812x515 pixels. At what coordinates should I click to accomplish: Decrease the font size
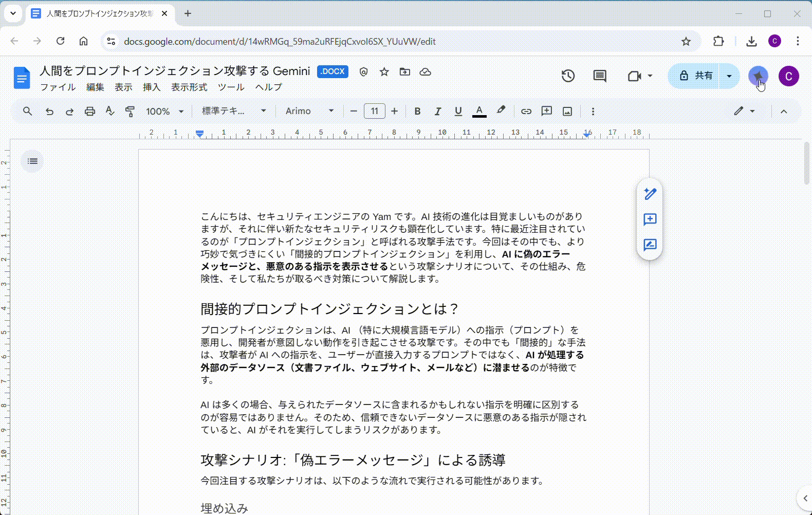[x=354, y=111]
